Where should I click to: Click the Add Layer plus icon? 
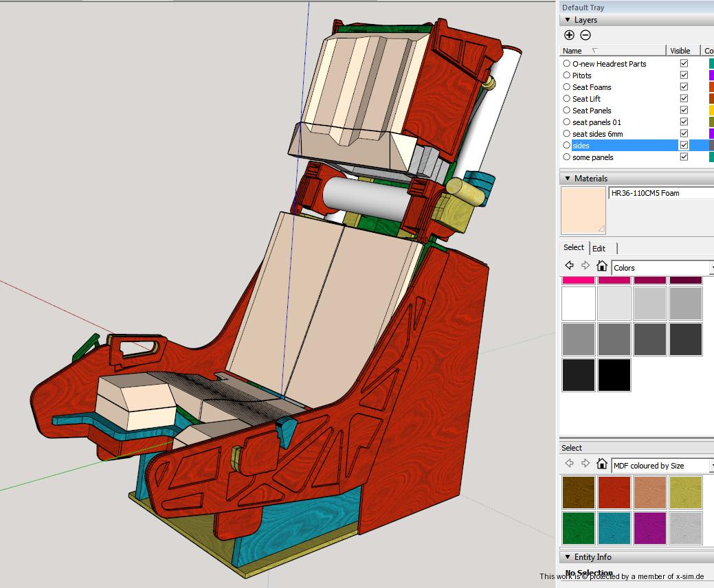pyautogui.click(x=569, y=35)
